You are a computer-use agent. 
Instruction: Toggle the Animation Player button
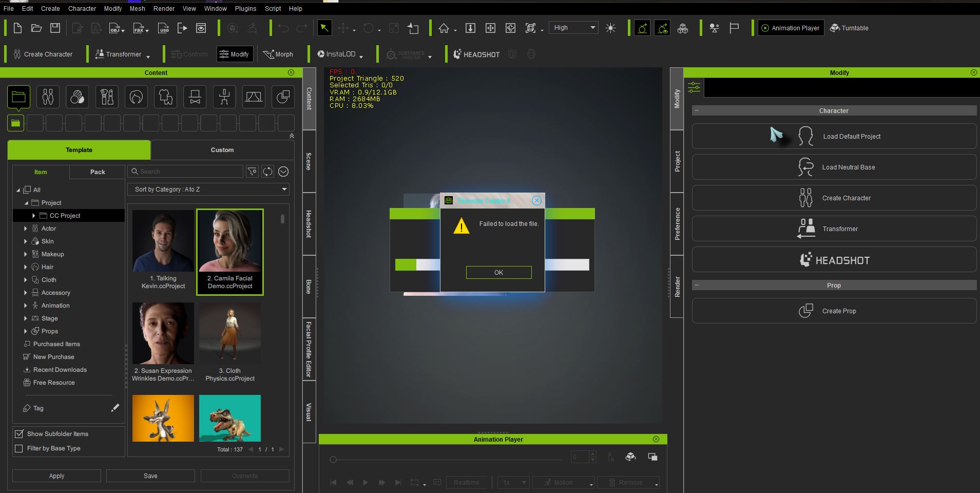point(791,28)
